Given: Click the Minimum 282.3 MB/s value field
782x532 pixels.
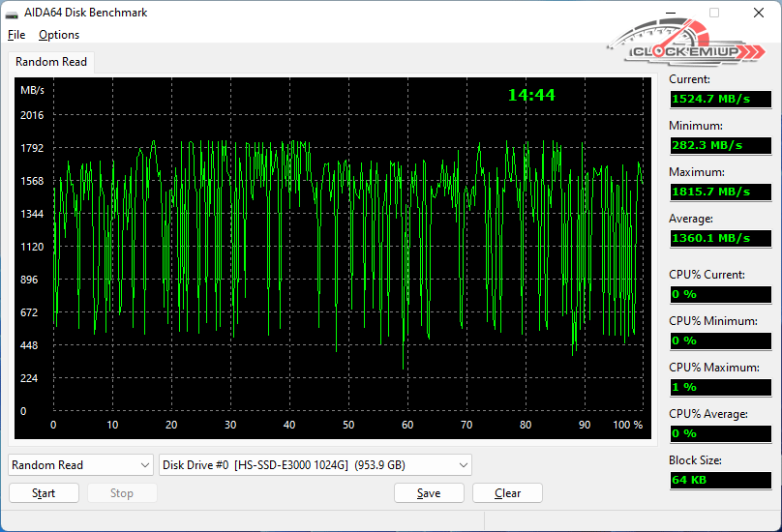Looking at the screenshot, I should tap(720, 145).
